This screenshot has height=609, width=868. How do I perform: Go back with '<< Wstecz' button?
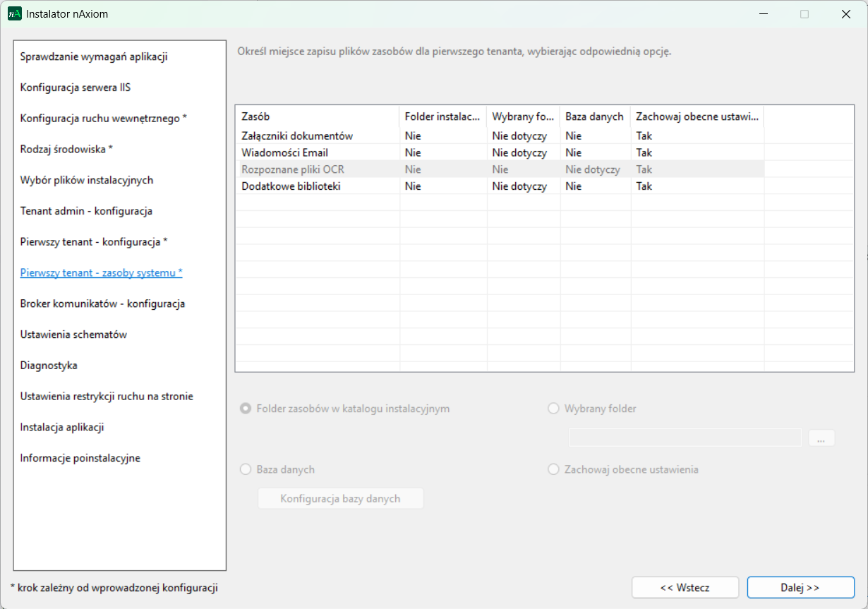[x=685, y=587]
